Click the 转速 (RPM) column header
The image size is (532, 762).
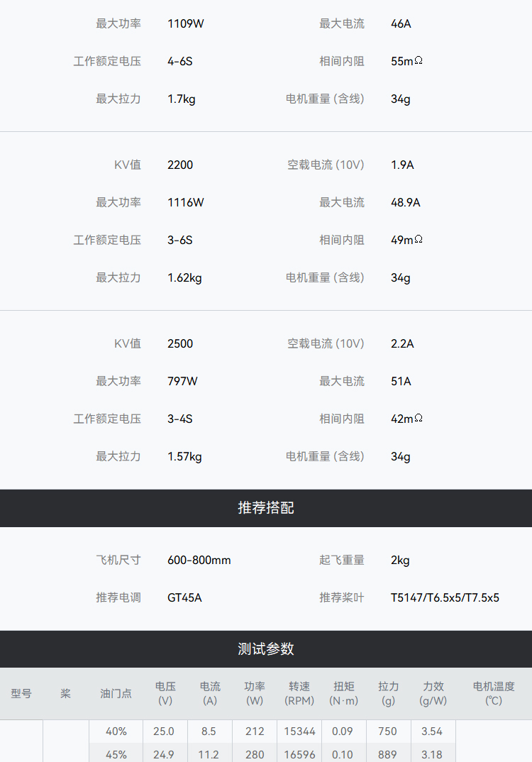(x=299, y=693)
